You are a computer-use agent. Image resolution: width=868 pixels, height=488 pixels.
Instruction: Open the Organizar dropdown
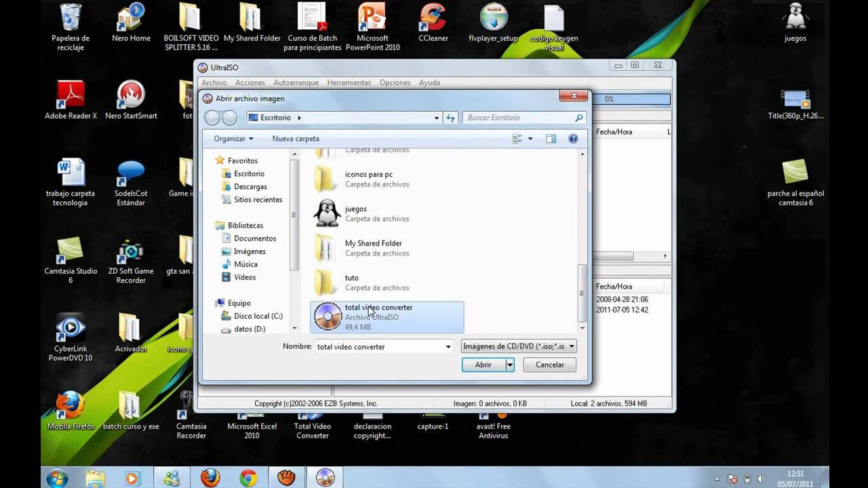[233, 138]
